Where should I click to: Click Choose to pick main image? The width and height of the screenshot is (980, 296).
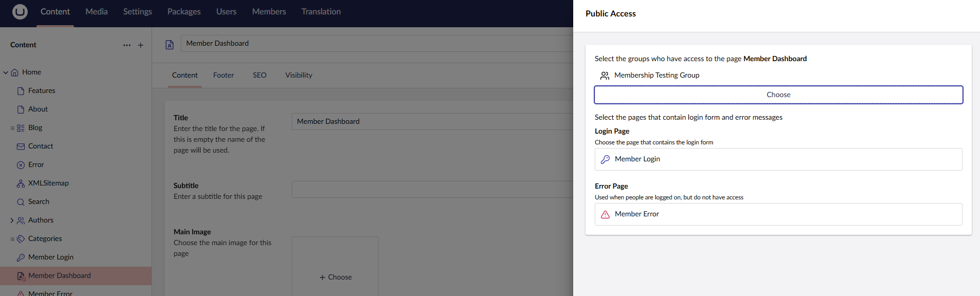tap(335, 277)
